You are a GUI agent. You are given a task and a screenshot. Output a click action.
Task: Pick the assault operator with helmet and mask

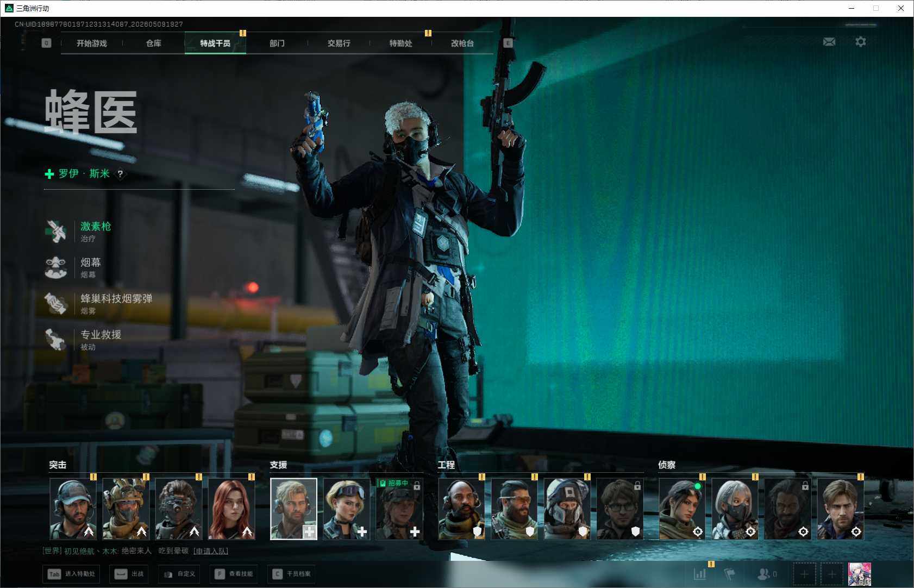coord(126,509)
